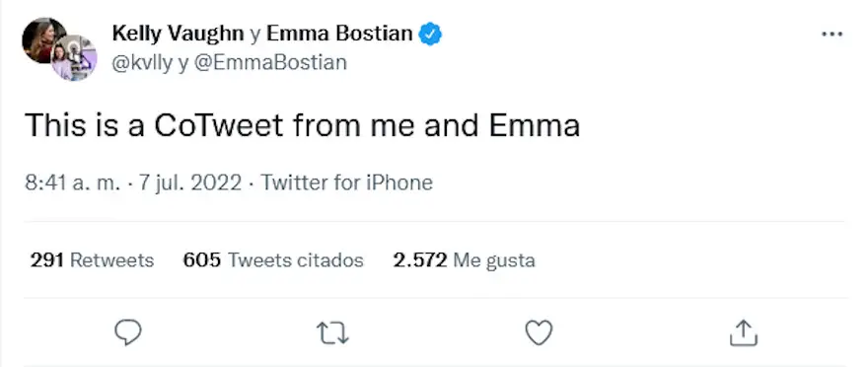Click the blue verified badge
This screenshot has height=367, width=868.
tap(430, 35)
